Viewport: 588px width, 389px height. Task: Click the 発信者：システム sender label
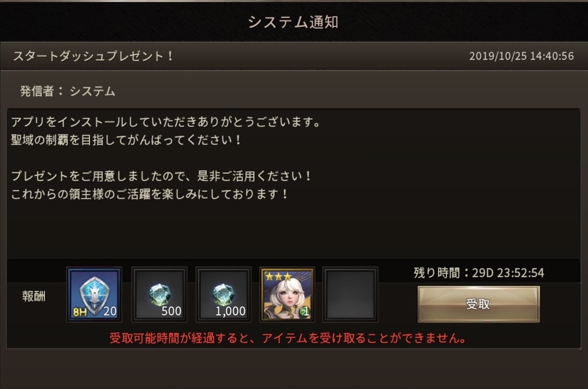[x=68, y=91]
